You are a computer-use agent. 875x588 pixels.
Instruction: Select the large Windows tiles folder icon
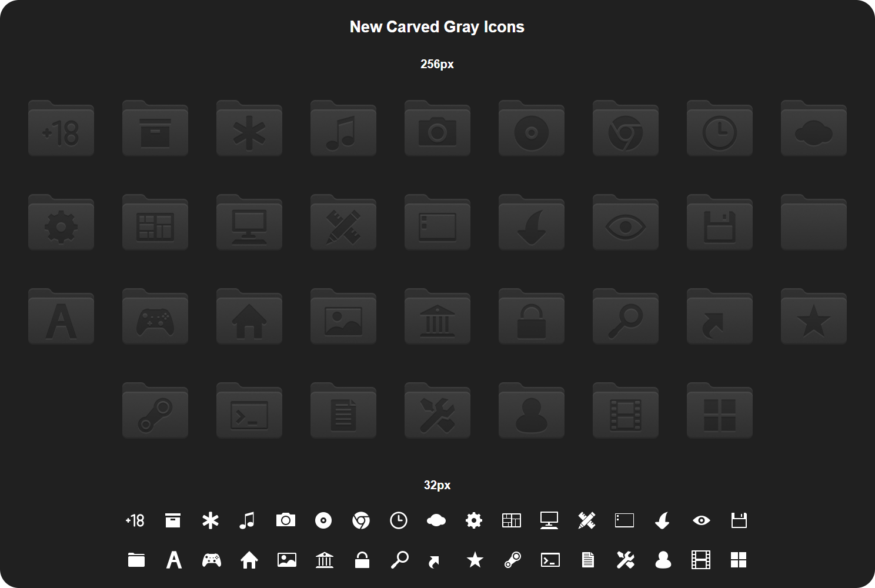click(x=720, y=410)
